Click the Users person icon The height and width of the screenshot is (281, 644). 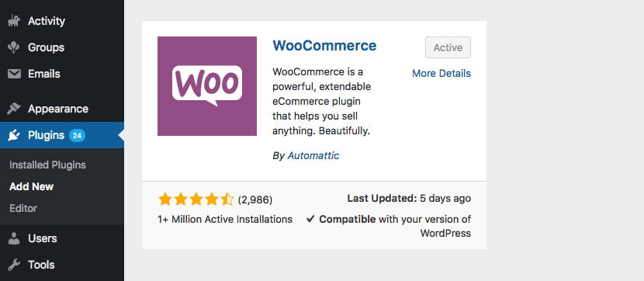pos(14,238)
